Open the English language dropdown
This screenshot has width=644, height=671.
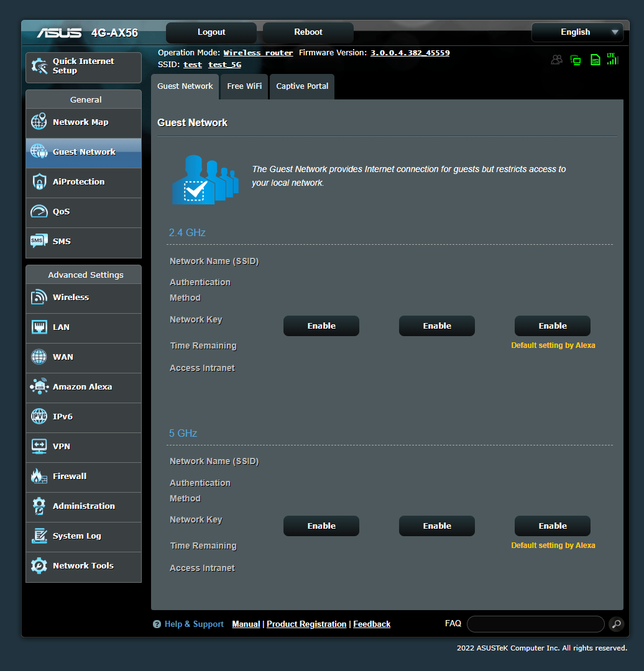click(x=577, y=32)
